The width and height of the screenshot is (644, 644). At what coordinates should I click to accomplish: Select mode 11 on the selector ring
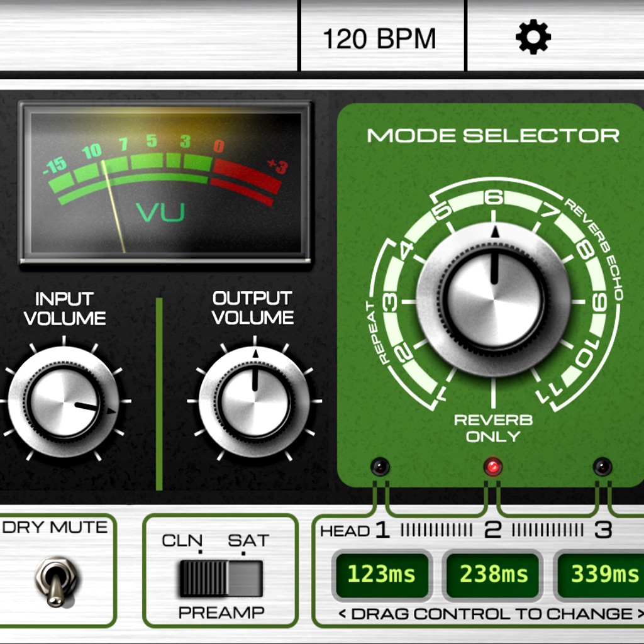coord(550,392)
